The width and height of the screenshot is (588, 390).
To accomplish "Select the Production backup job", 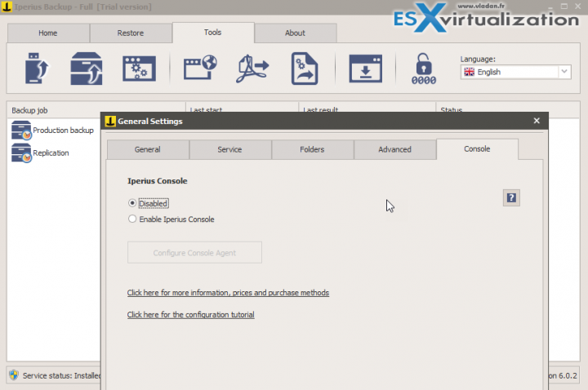I will tap(52, 131).
